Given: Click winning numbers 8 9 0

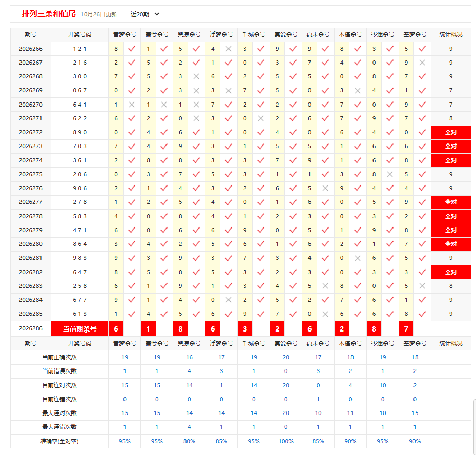Looking at the screenshot, I should coord(80,132).
